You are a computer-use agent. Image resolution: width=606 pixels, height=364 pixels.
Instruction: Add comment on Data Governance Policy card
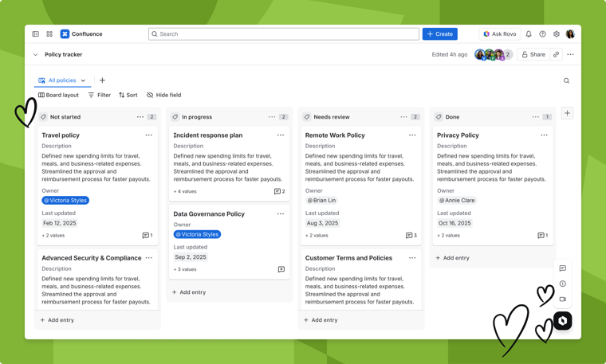(x=281, y=269)
